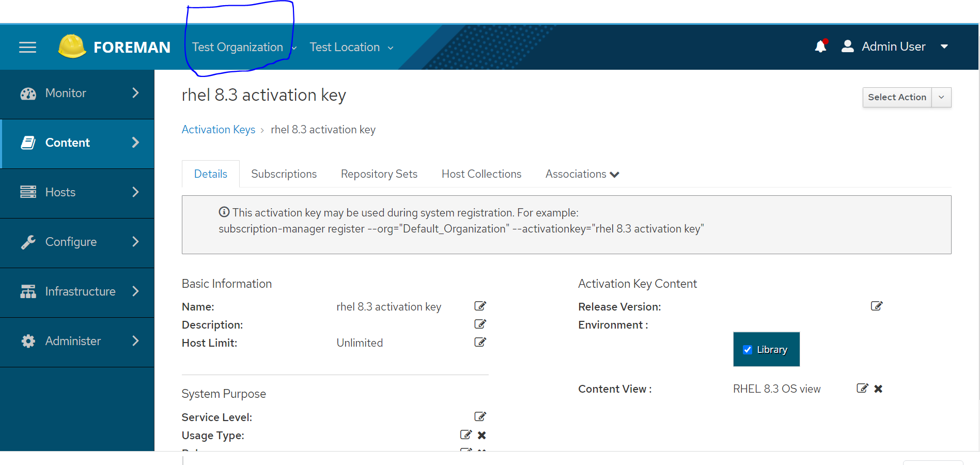The image size is (980, 465).
Task: Open the Administer sidebar menu
Action: tap(77, 342)
